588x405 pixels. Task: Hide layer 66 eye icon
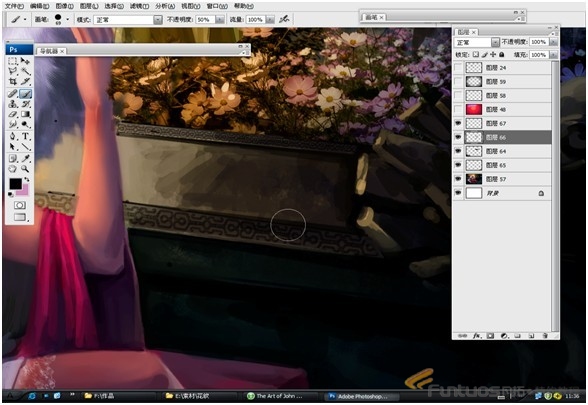pos(458,137)
